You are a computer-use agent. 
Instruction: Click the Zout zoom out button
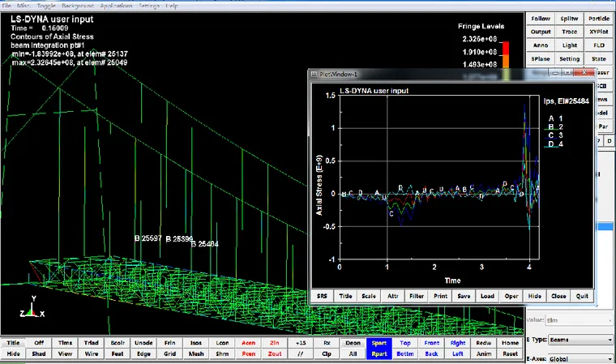pyautogui.click(x=275, y=353)
